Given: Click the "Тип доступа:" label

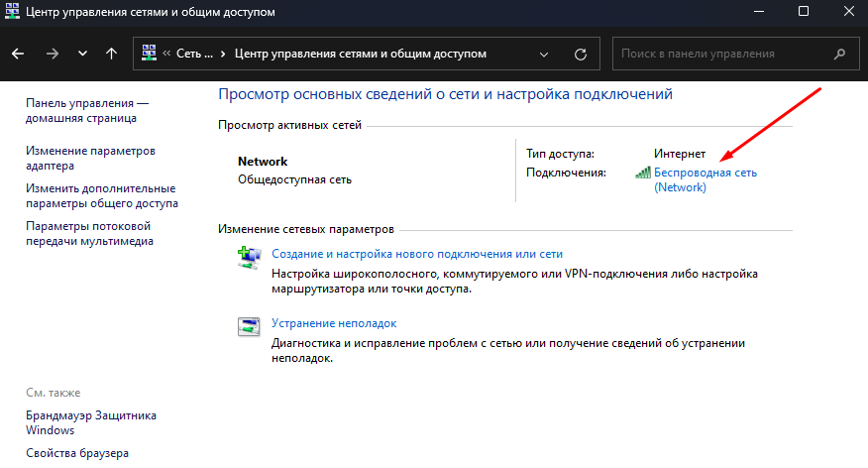Looking at the screenshot, I should coord(560,154).
